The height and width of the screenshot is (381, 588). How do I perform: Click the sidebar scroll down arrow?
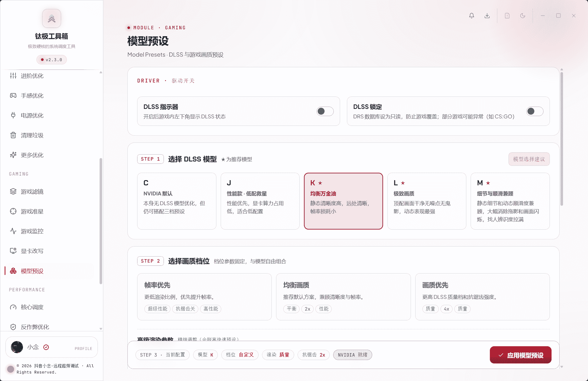click(x=101, y=329)
